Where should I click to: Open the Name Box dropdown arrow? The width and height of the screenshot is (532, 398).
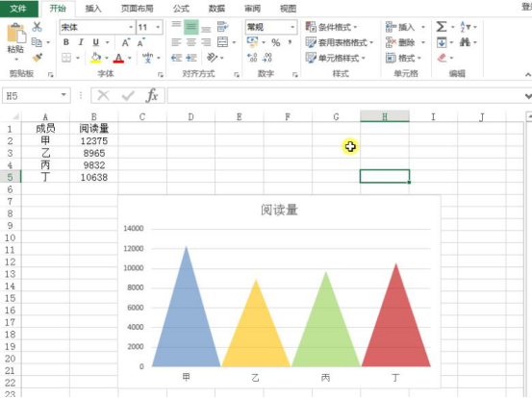click(x=63, y=95)
